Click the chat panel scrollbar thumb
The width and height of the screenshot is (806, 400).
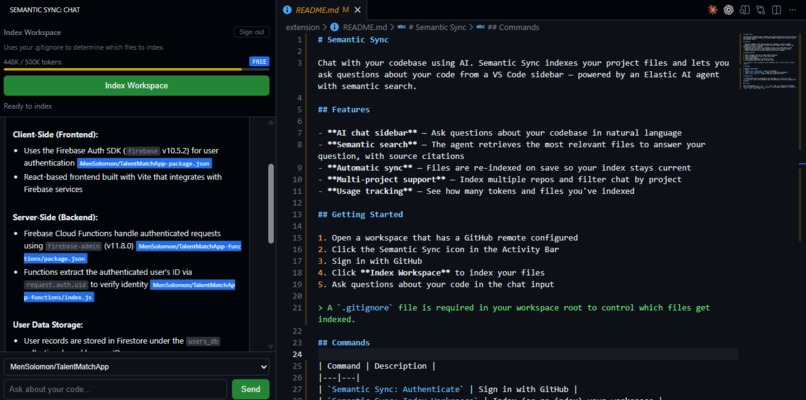(x=271, y=204)
